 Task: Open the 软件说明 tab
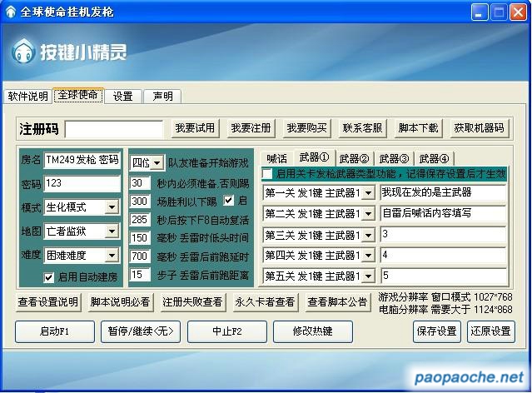27,97
